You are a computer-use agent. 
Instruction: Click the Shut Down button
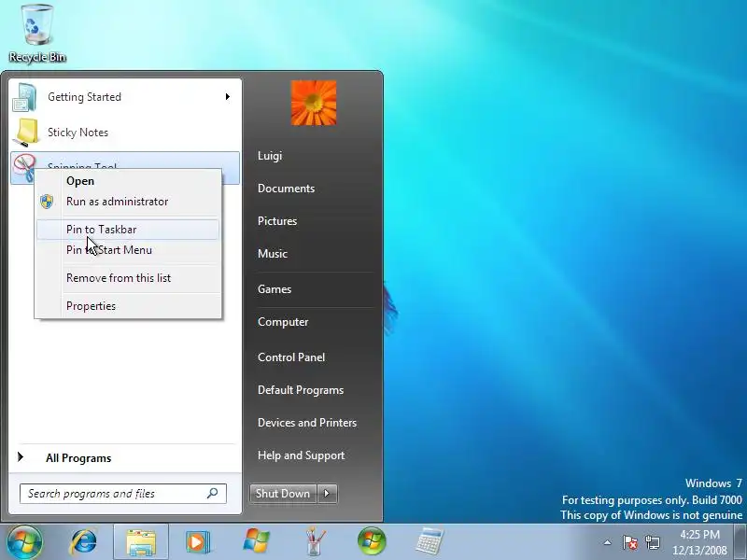click(283, 494)
